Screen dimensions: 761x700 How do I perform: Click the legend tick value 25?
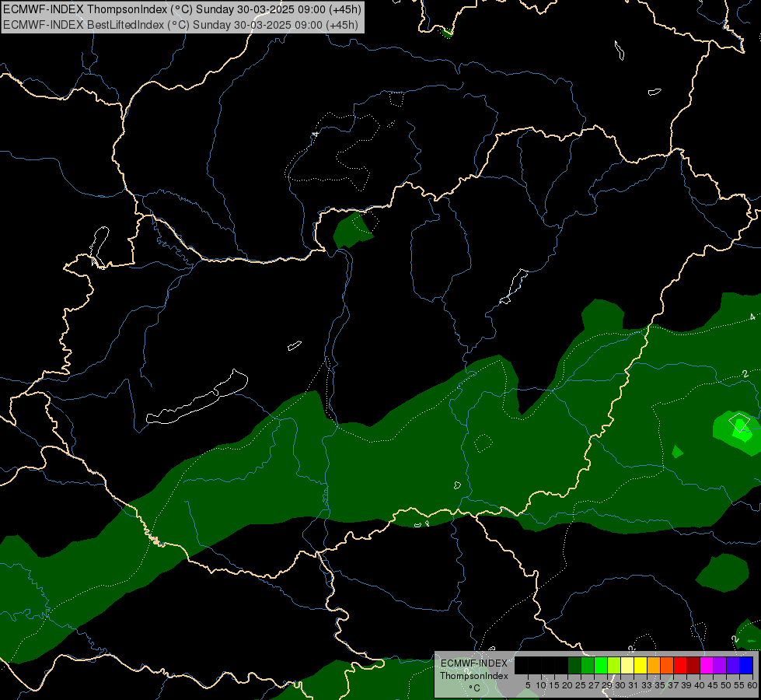tap(581, 685)
